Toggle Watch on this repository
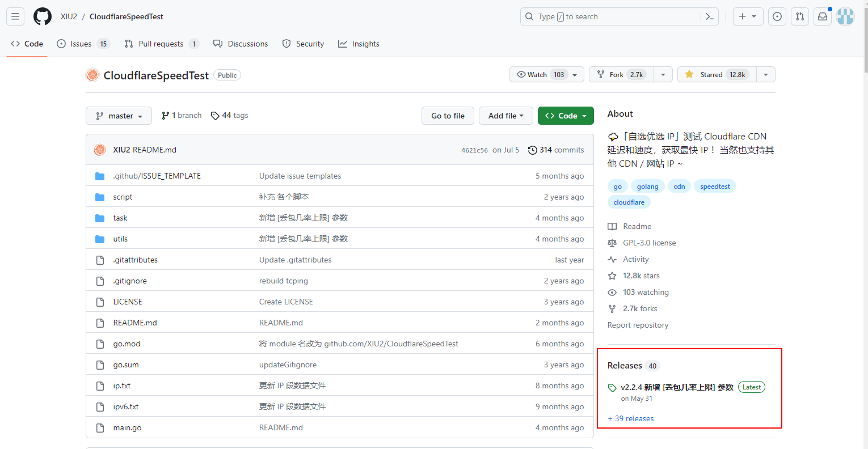868x449 pixels. (542, 74)
